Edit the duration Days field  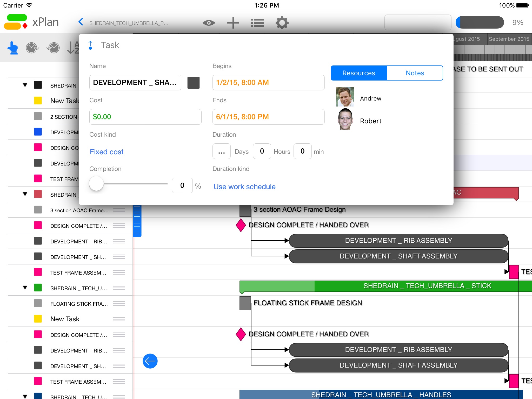coord(221,151)
